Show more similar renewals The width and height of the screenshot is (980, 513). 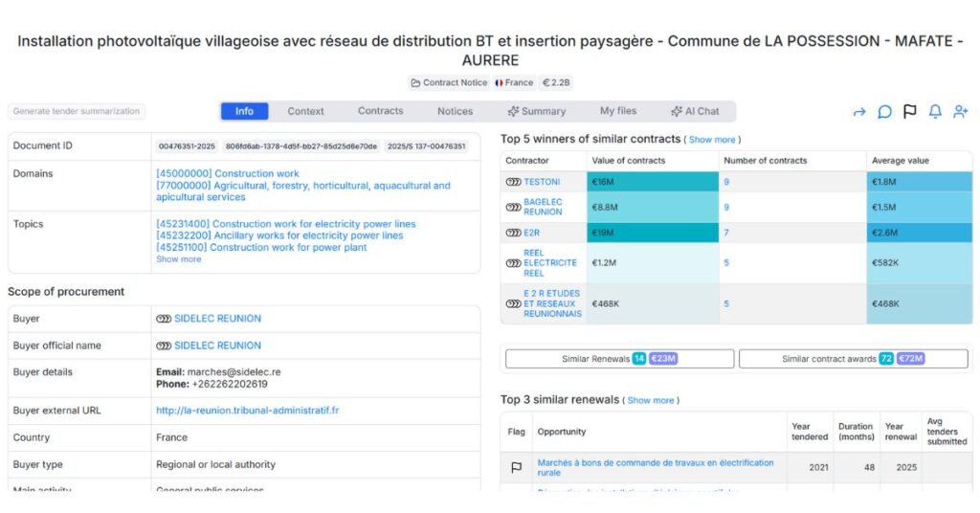tap(651, 400)
